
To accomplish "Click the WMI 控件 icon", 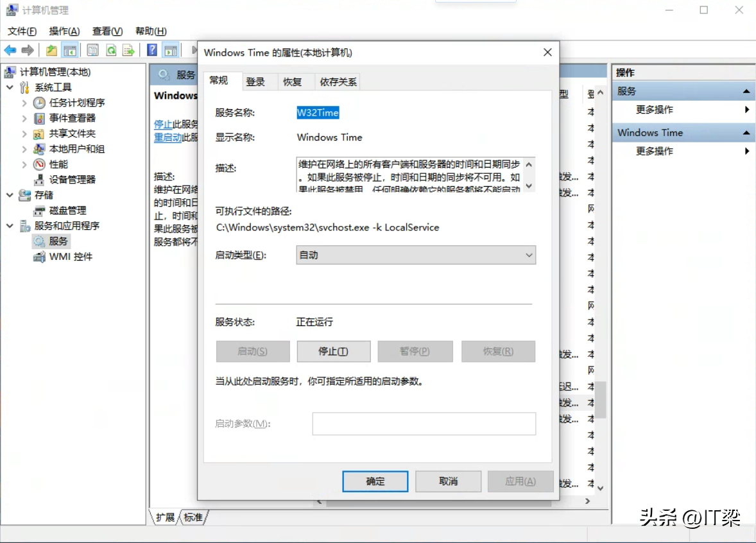I will tap(39, 257).
